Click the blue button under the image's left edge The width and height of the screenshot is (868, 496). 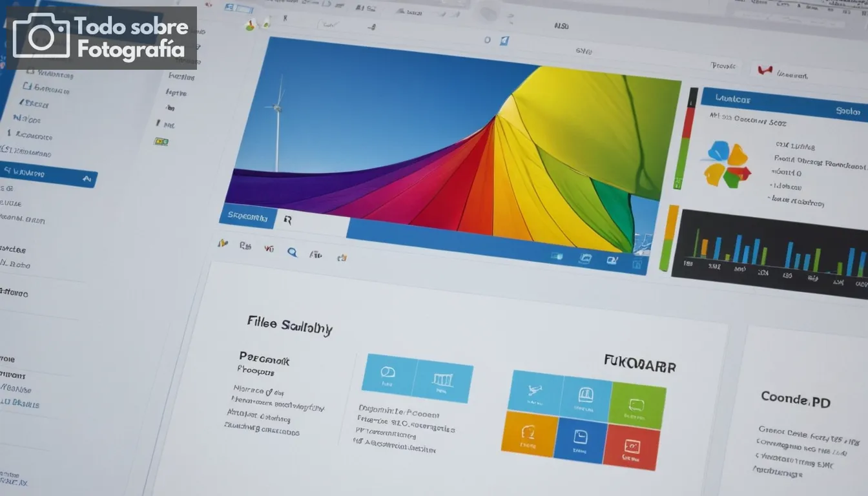[248, 216]
